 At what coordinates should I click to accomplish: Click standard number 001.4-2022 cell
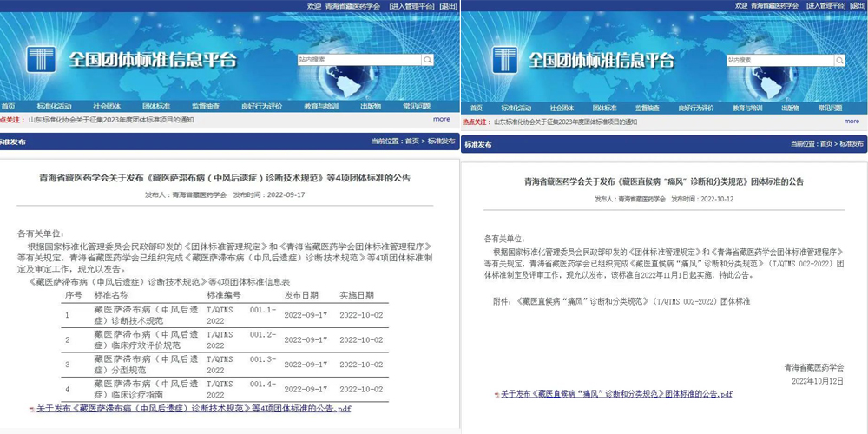click(x=241, y=390)
